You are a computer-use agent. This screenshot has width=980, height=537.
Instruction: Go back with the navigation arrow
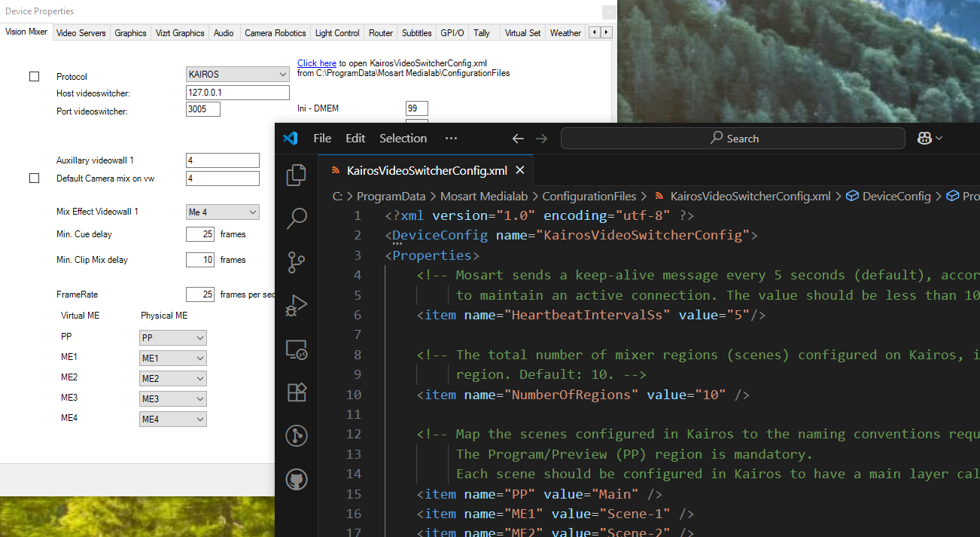click(x=517, y=139)
